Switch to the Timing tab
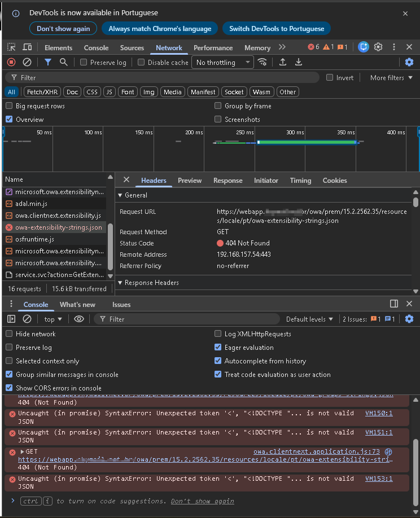Viewport: 420px width, 518px height. coord(300,181)
